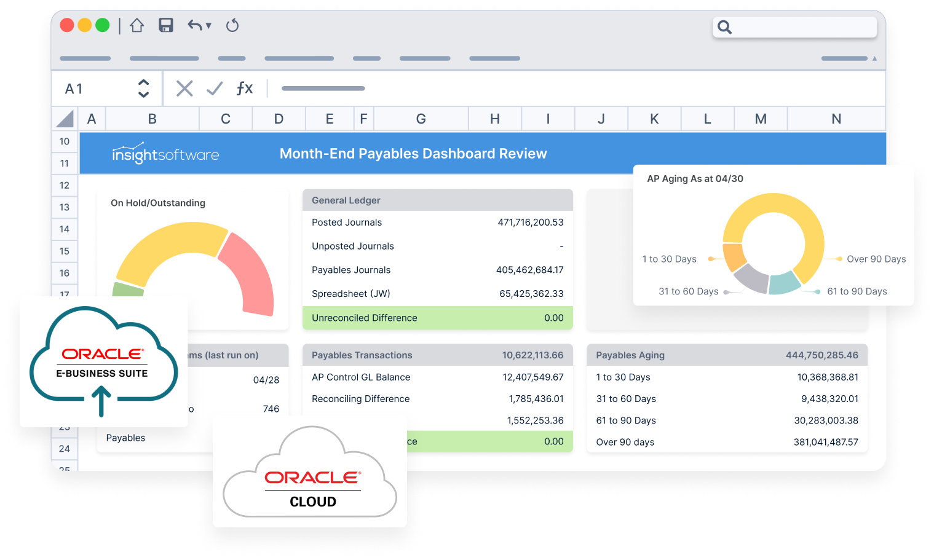This screenshot has width=934, height=560.
Task: Save the workbook
Action: [x=165, y=25]
